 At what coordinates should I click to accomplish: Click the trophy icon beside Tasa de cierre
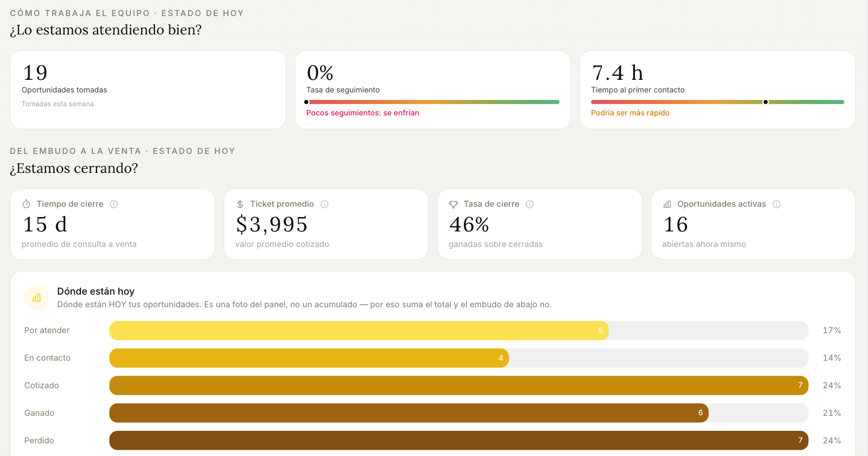click(x=454, y=204)
